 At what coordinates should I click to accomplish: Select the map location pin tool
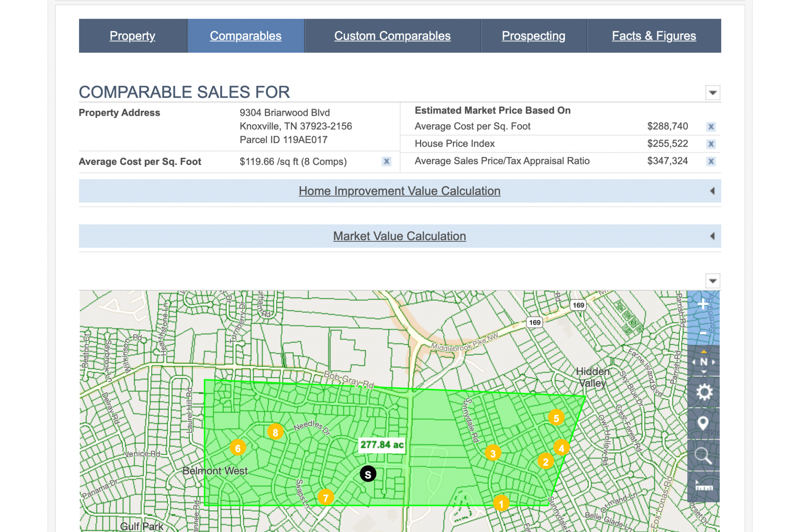pos(703,423)
